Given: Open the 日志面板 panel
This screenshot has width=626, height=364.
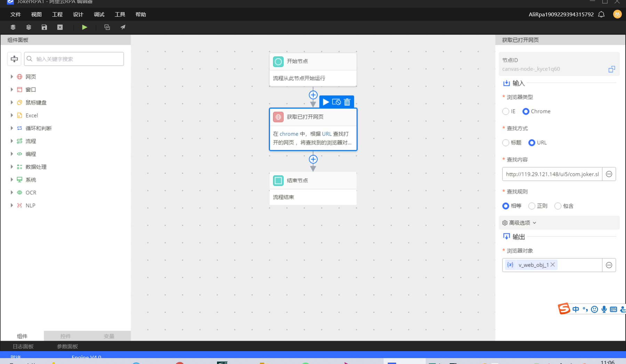Looking at the screenshot, I should click(x=23, y=346).
